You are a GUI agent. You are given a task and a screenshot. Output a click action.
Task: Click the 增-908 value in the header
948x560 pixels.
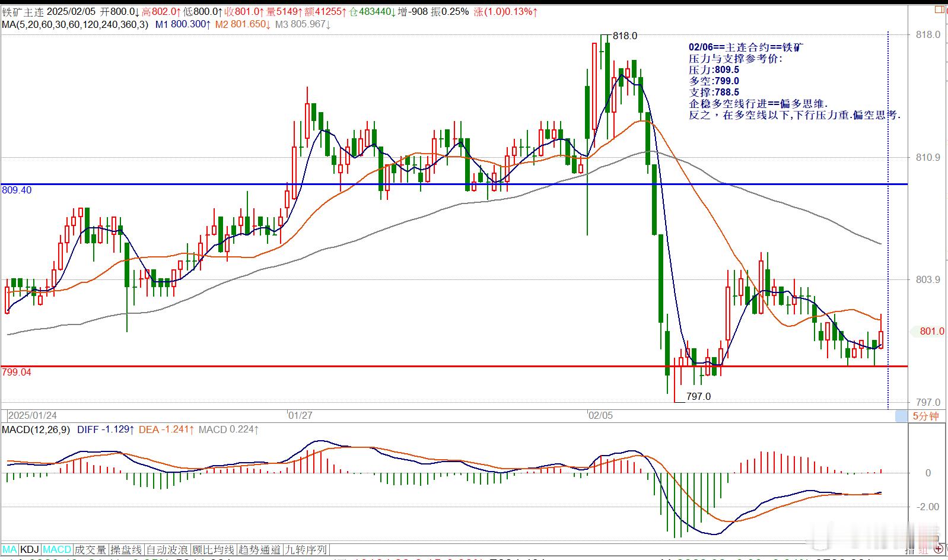click(x=413, y=11)
